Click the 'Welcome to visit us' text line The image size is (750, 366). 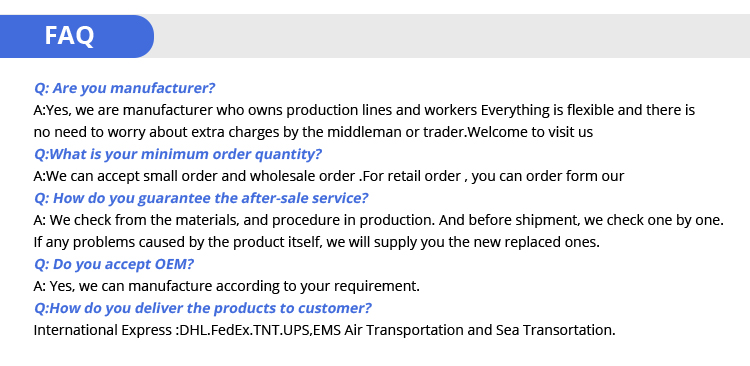313,133
